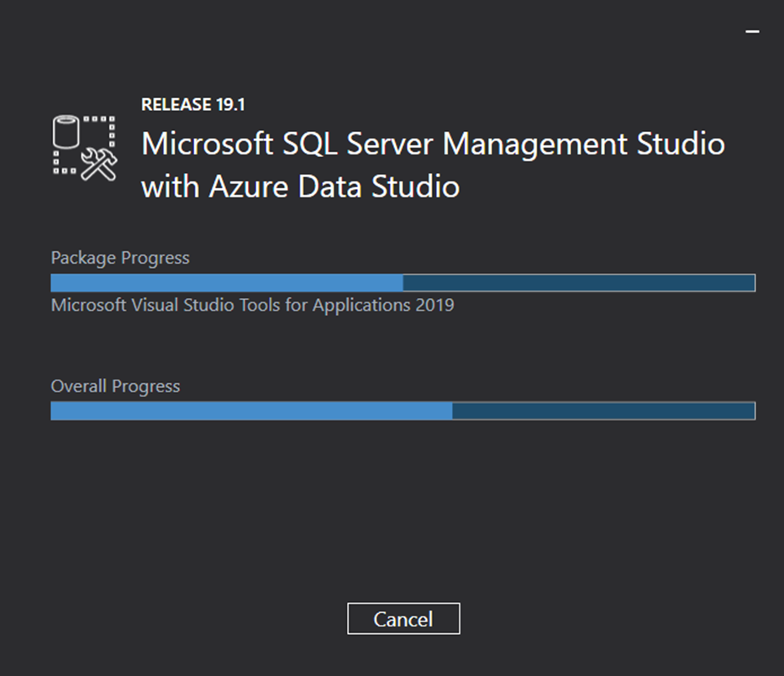Click 'Microsoft Visual Studio Tools for Applications 2019' text

252,305
